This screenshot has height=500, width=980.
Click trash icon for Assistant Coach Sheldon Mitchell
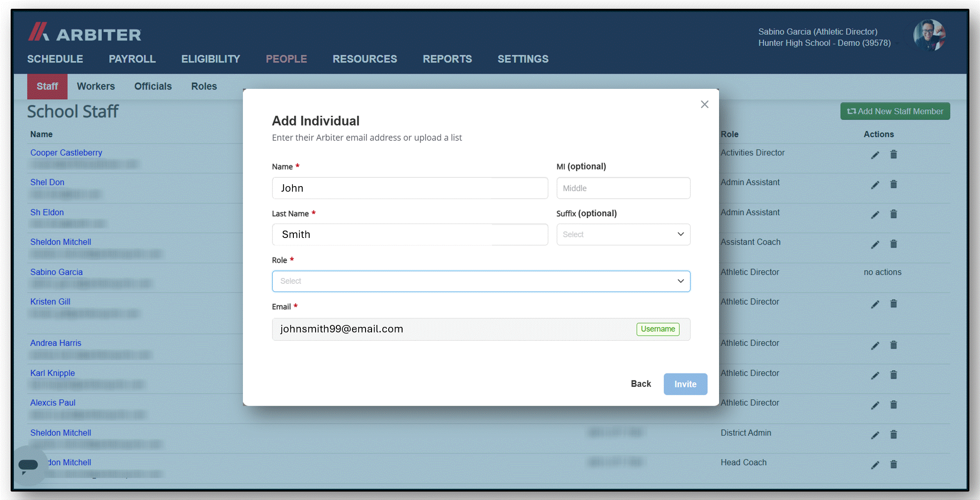tap(893, 244)
